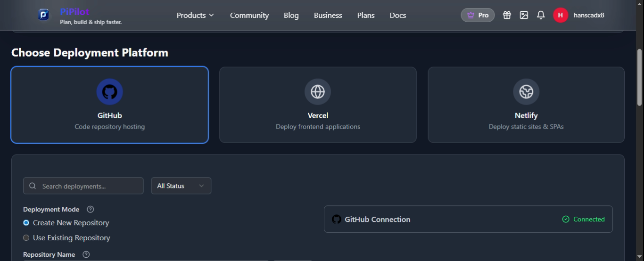The height and width of the screenshot is (261, 644).
Task: Open the Blog page
Action: tap(291, 15)
